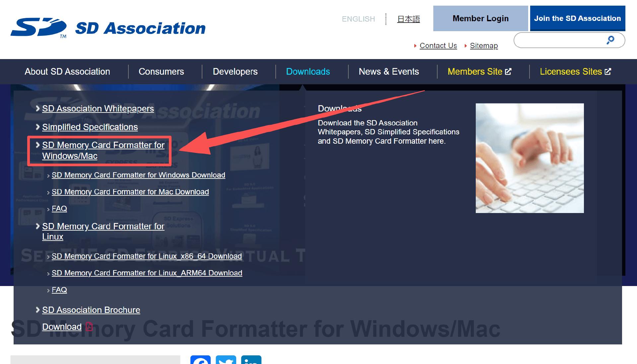Image resolution: width=637 pixels, height=364 pixels.
Task: Open Formatter for Linux ARM64 Download
Action: click(147, 273)
